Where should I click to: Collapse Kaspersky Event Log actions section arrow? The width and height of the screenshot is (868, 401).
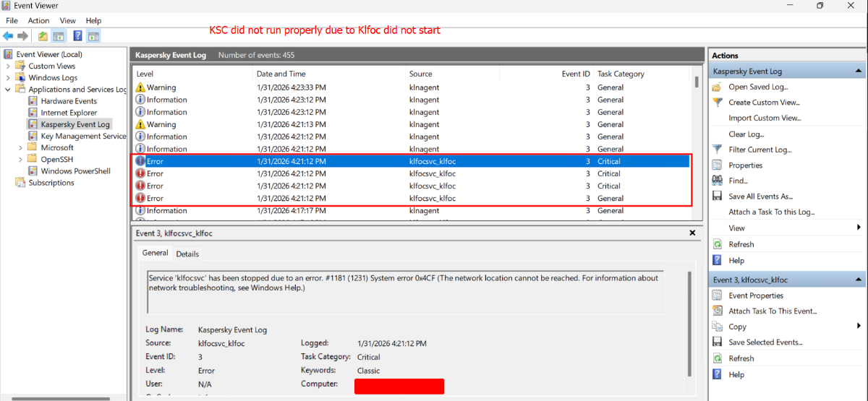(x=858, y=71)
